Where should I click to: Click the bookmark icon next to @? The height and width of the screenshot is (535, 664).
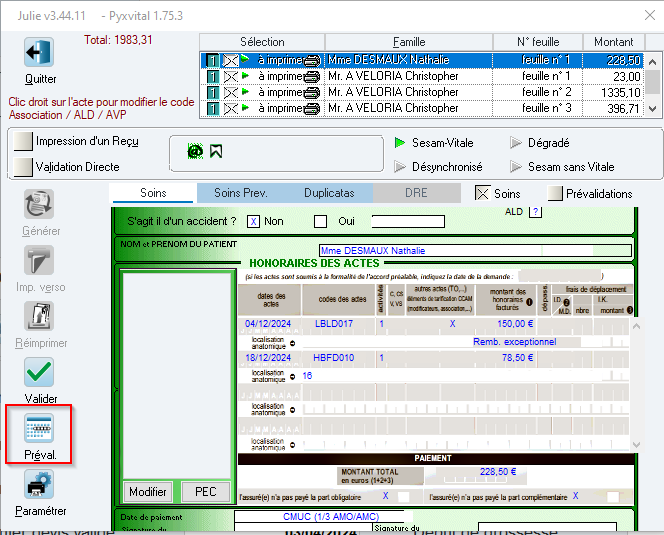pos(216,151)
